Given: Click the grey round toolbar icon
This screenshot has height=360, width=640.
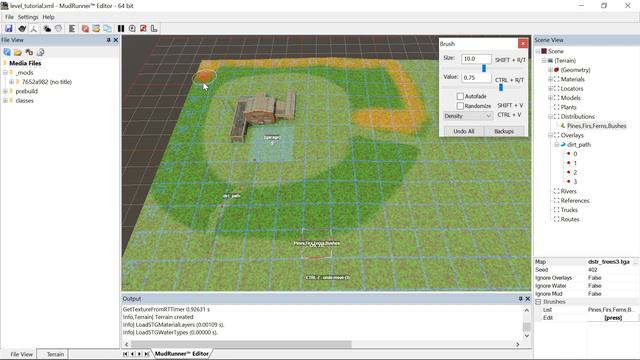Looking at the screenshot, I should point(59,29).
